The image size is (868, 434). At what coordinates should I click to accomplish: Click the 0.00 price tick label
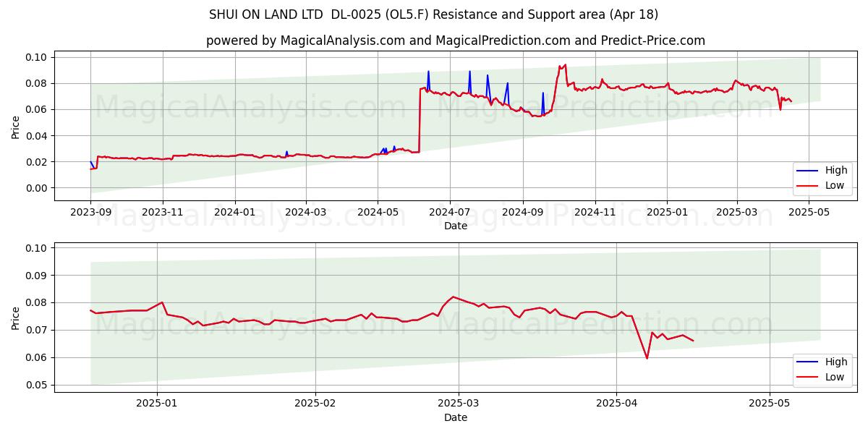click(36, 188)
